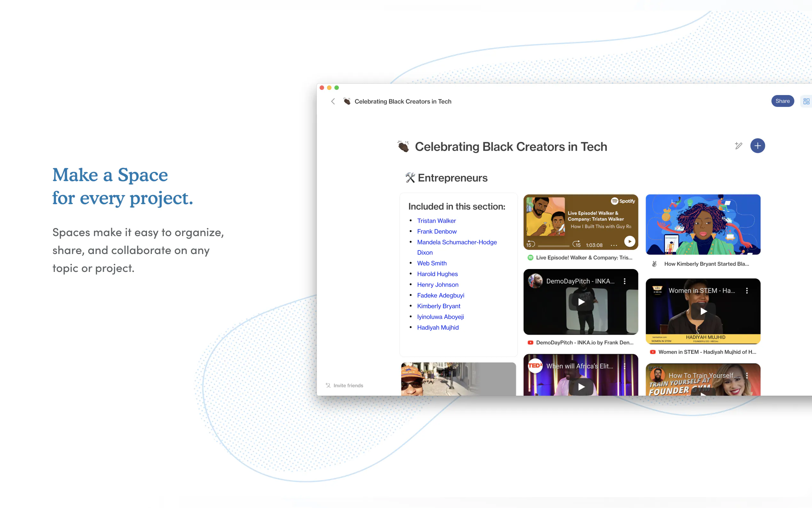Screen dimensions: 812x508
Task: Open Spotify player three-dot options
Action: point(613,245)
